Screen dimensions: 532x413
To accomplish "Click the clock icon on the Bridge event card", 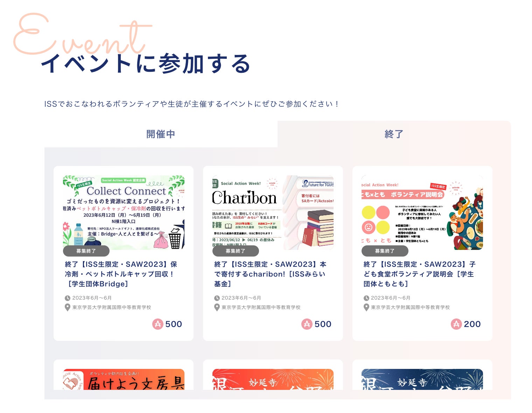I will [x=68, y=298].
